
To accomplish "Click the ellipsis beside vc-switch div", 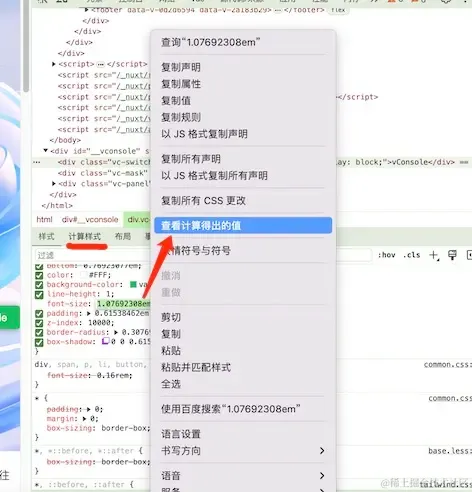I will (x=37, y=162).
